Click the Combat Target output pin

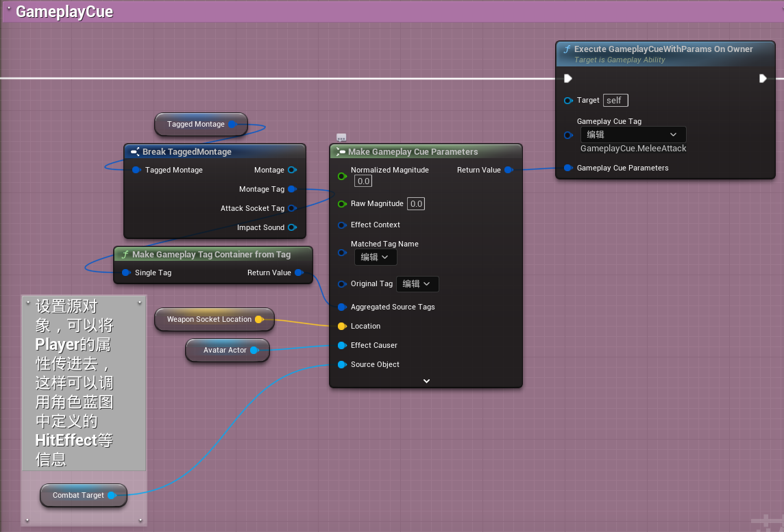point(112,495)
